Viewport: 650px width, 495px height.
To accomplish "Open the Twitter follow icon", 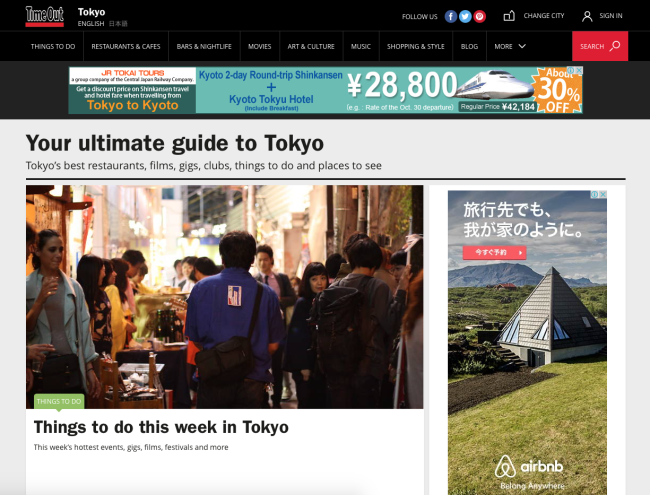I will (x=465, y=16).
